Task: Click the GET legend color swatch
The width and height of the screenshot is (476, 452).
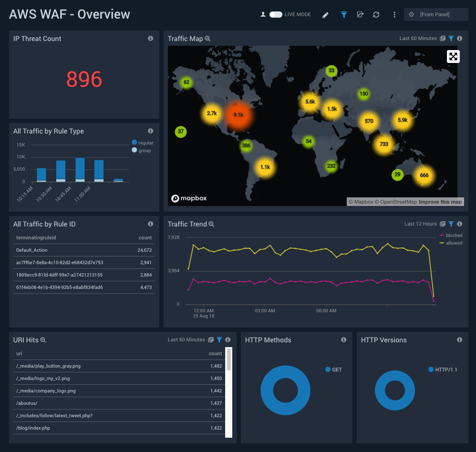Action: pos(328,370)
